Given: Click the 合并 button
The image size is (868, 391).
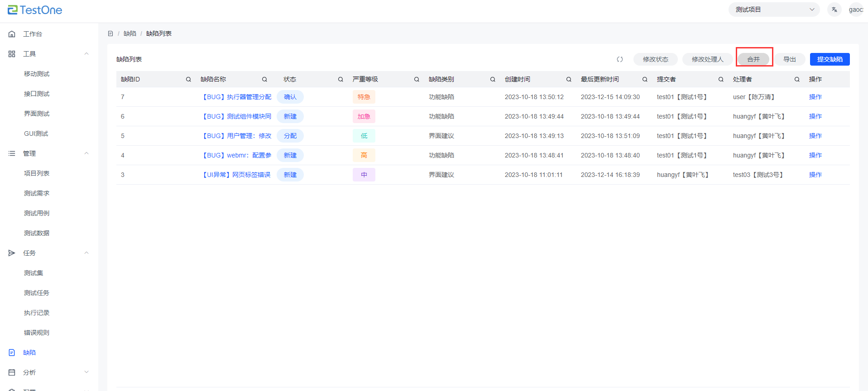Looking at the screenshot, I should pyautogui.click(x=753, y=59).
